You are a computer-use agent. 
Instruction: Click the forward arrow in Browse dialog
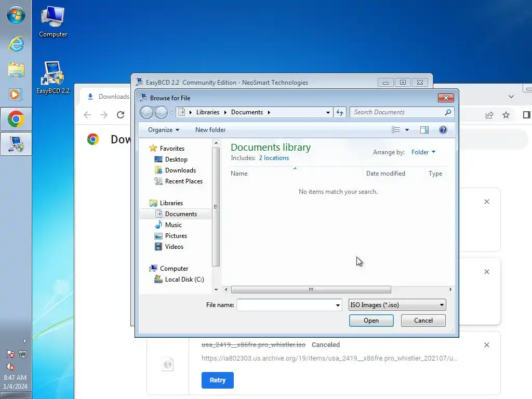(161, 112)
